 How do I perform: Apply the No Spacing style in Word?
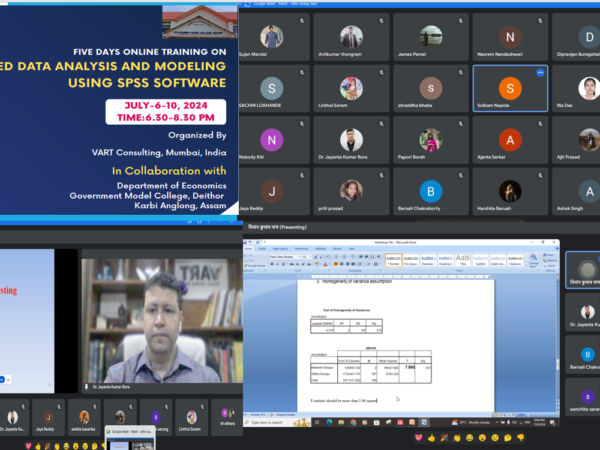tap(411, 260)
